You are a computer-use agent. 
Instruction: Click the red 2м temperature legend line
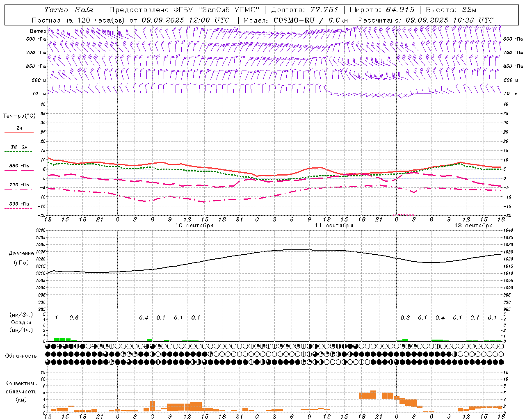(19, 133)
